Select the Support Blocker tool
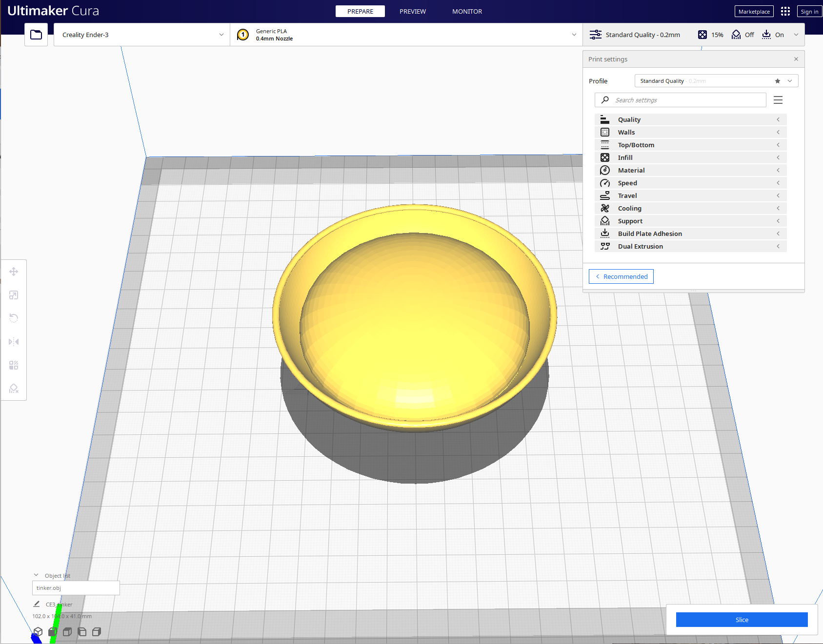823x644 pixels. (14, 389)
